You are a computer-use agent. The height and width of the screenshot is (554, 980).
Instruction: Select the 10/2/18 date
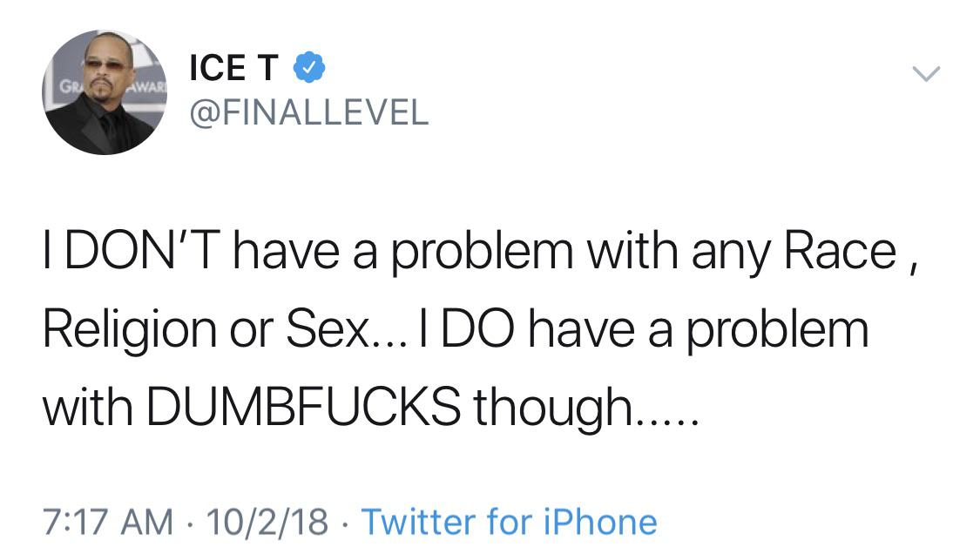tap(267, 522)
